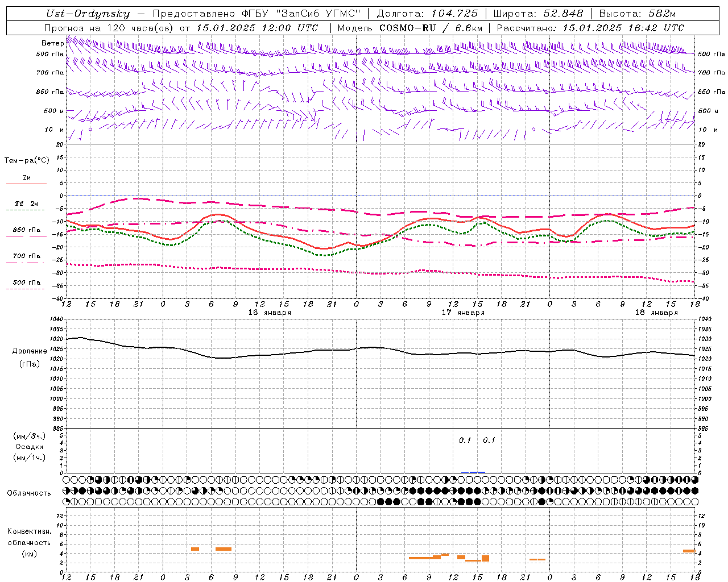Click the Td 2м dew point legend entry

tap(27, 203)
